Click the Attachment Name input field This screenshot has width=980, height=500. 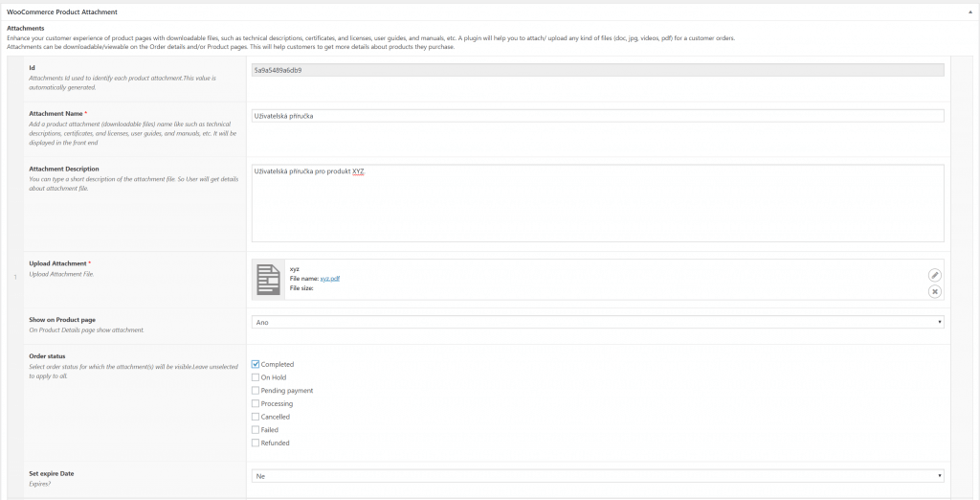point(597,116)
